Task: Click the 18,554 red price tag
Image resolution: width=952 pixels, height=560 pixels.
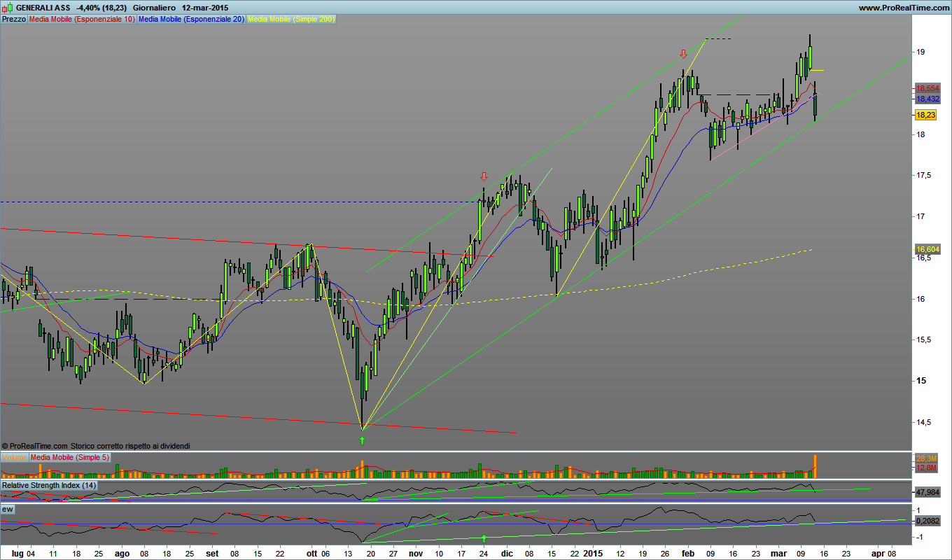Action: click(927, 88)
